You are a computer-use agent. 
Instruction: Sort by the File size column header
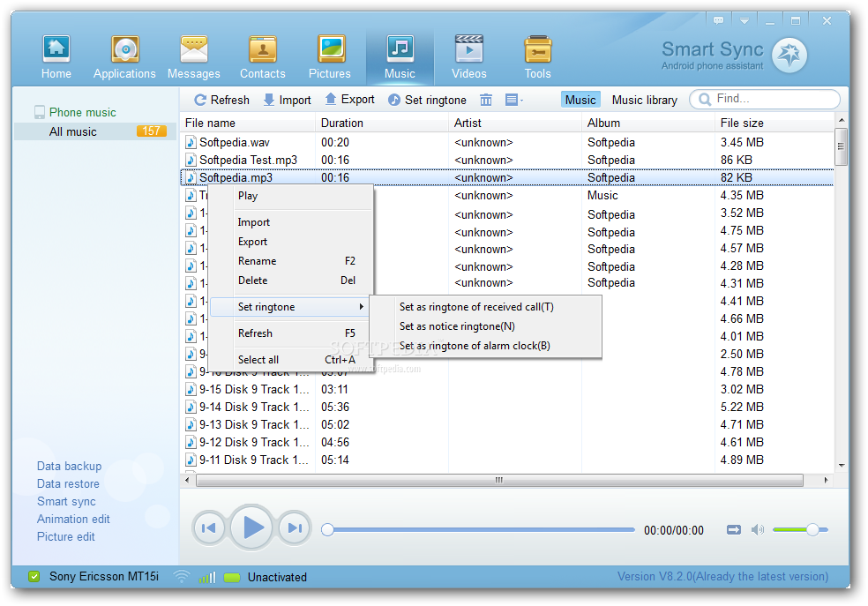point(774,123)
